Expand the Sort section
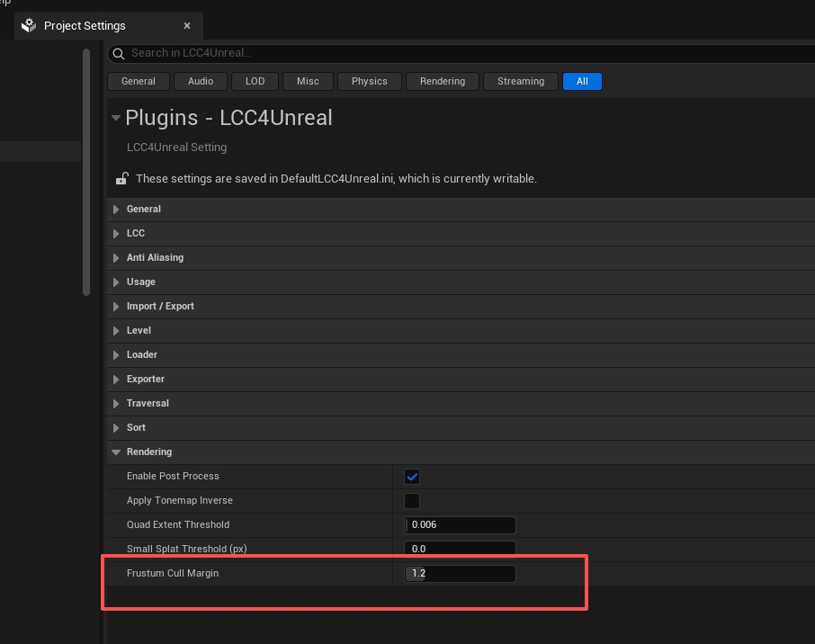815x644 pixels. coord(116,428)
